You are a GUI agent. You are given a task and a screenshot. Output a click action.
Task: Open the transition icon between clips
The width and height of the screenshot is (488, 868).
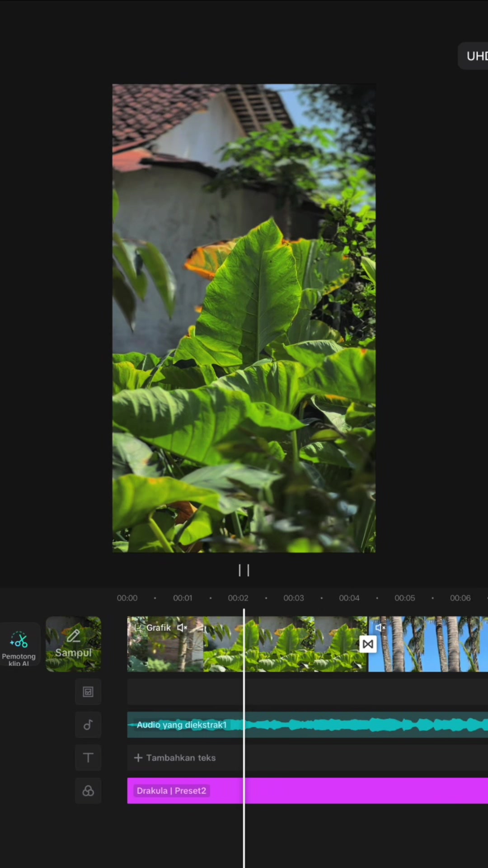[x=368, y=644]
